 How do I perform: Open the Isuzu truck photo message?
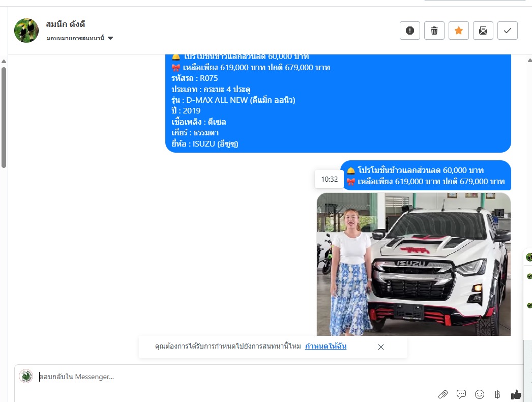[413, 264]
